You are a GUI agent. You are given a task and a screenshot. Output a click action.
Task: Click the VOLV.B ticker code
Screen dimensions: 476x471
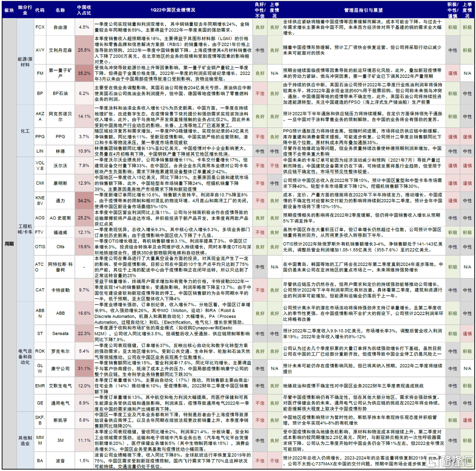[40, 166]
